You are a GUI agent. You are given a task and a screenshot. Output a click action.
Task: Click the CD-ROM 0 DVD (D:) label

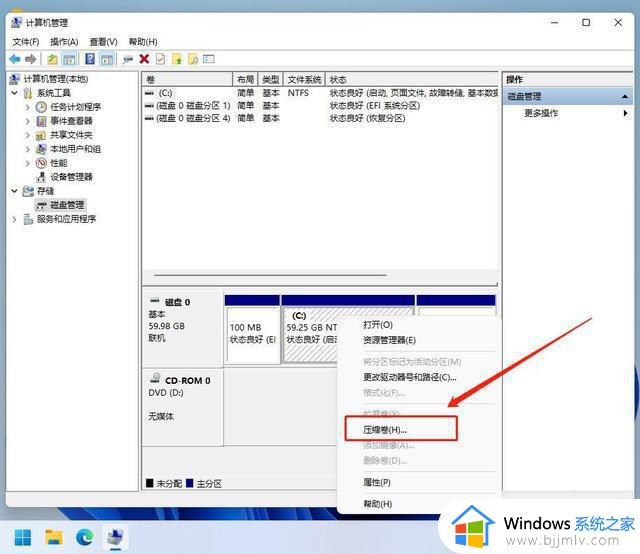[182, 407]
